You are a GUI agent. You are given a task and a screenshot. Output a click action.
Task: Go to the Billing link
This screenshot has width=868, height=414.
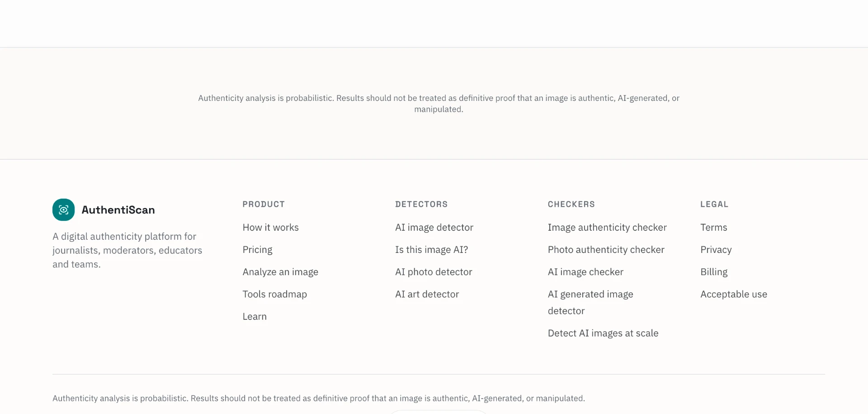coord(714,272)
